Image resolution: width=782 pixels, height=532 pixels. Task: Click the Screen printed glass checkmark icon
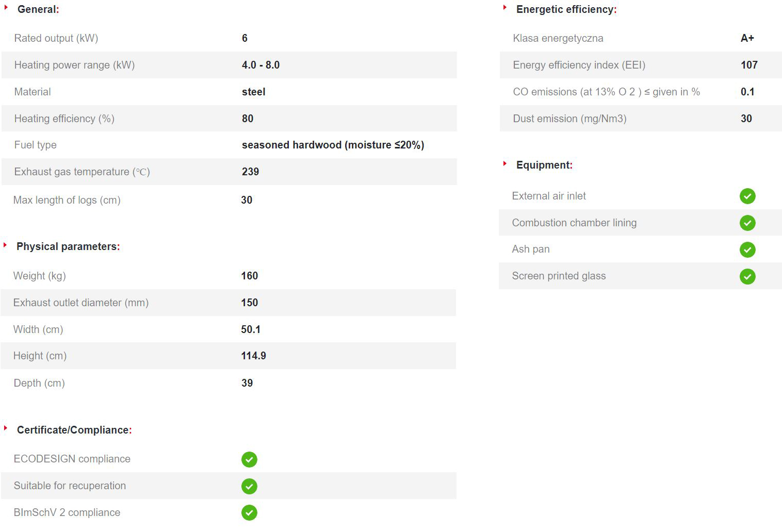pyautogui.click(x=747, y=277)
